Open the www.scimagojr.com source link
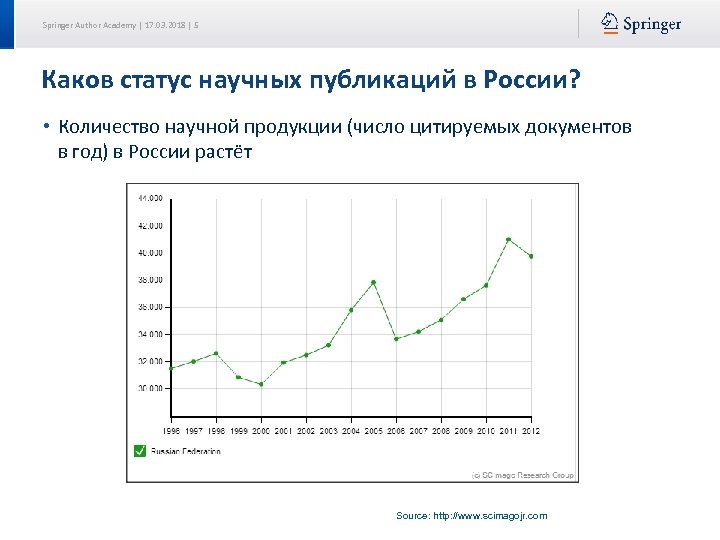720x540 pixels. tap(490, 516)
